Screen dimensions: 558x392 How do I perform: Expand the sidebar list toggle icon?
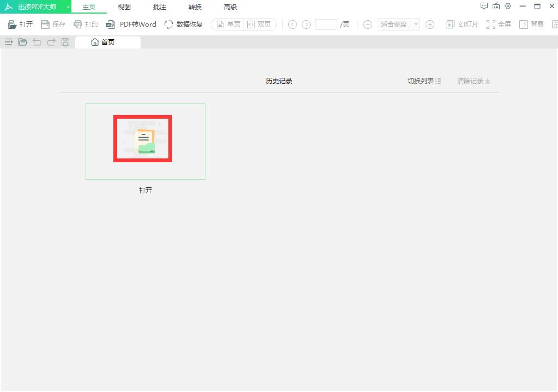click(9, 42)
